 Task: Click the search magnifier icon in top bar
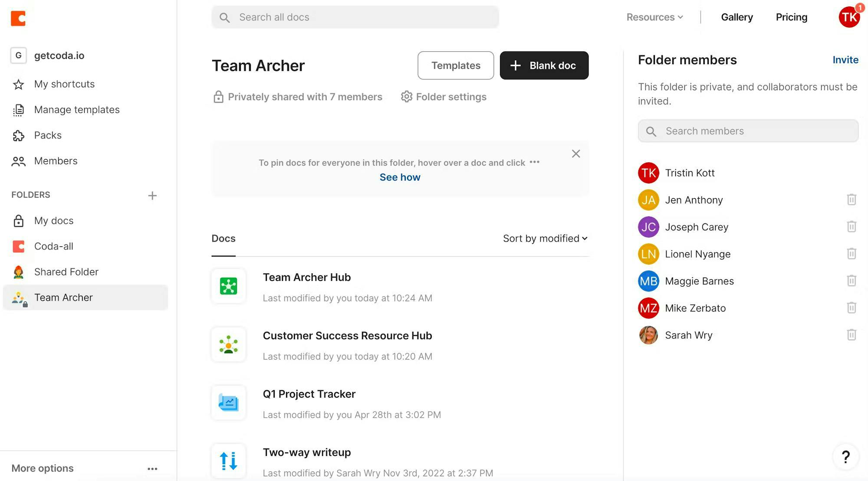point(224,17)
